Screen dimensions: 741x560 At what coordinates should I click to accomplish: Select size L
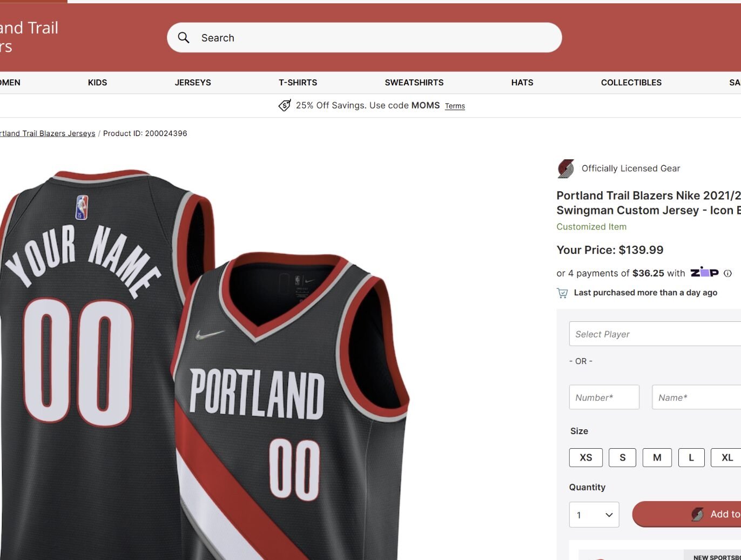pos(691,457)
